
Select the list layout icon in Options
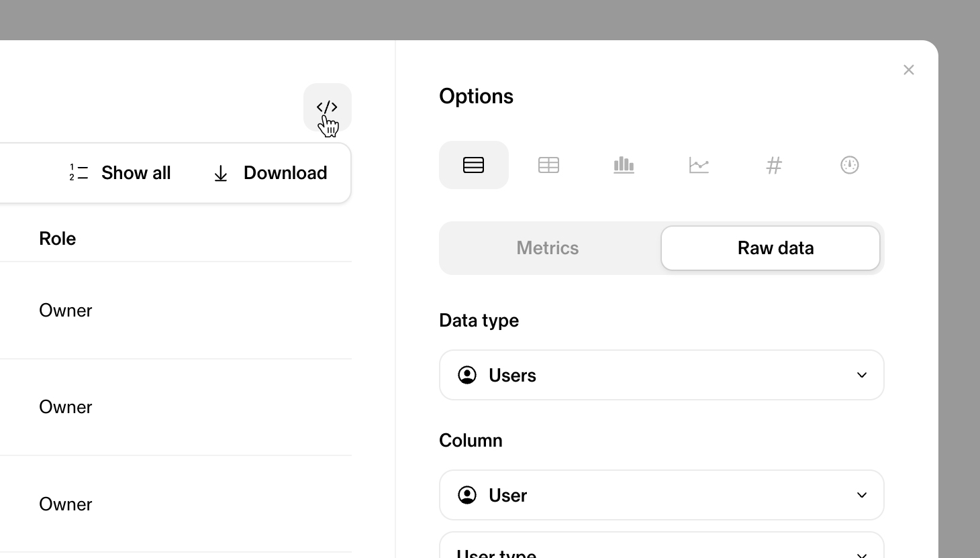[474, 165]
